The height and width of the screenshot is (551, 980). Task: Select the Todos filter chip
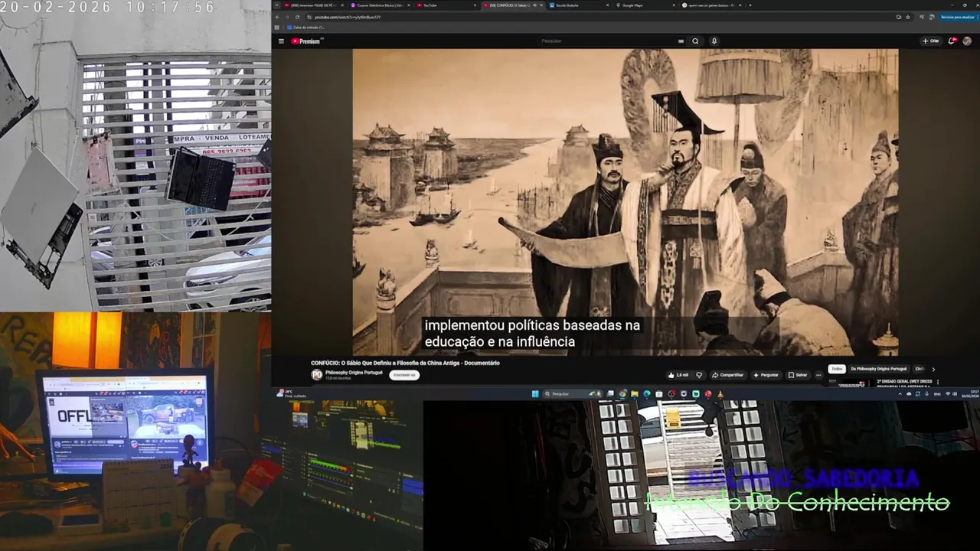click(837, 369)
